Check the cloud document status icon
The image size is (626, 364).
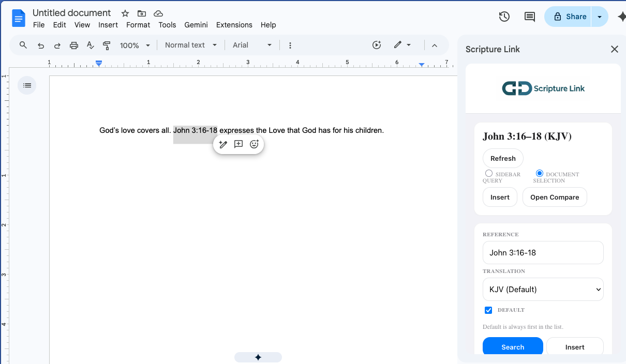158,13
